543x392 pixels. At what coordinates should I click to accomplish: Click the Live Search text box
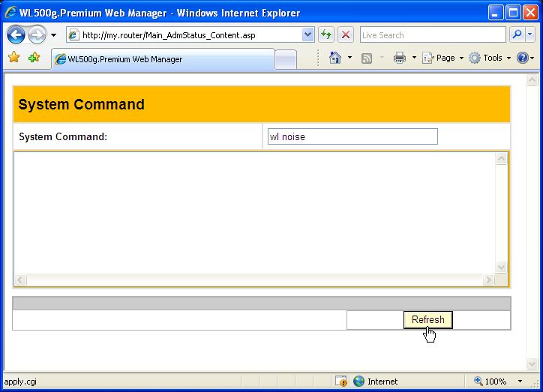point(432,35)
